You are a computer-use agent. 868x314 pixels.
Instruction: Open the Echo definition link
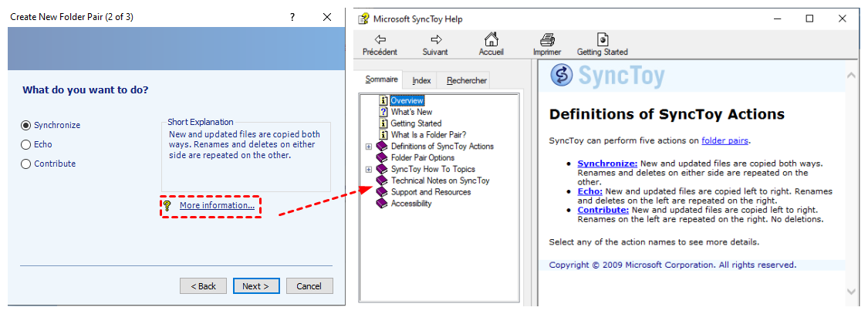click(590, 191)
